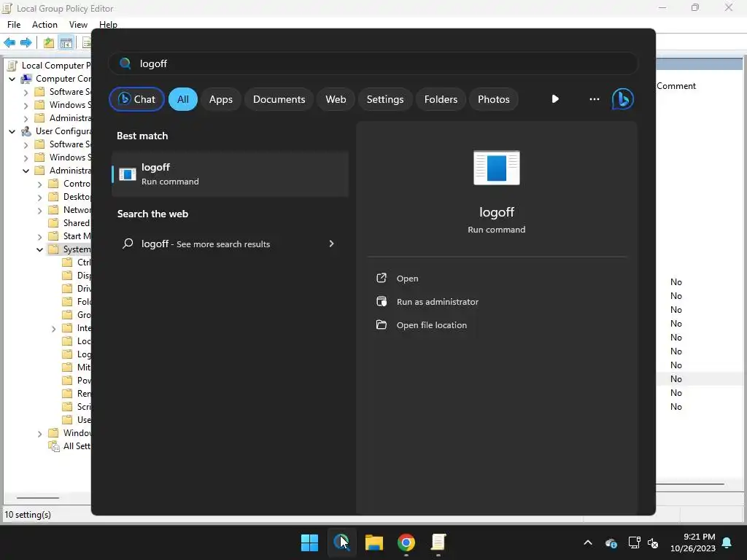Expand the Internet Communication folder chevron

[x=54, y=328]
